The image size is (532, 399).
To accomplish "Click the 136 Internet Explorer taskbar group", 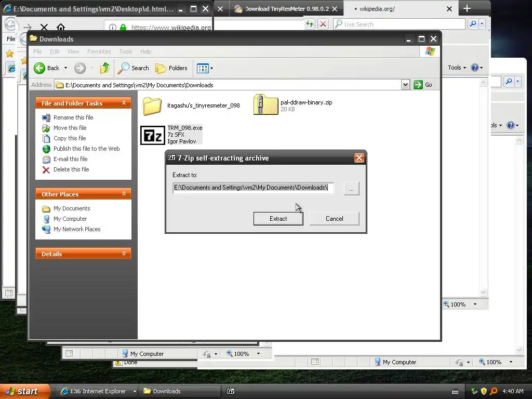I will click(98, 391).
